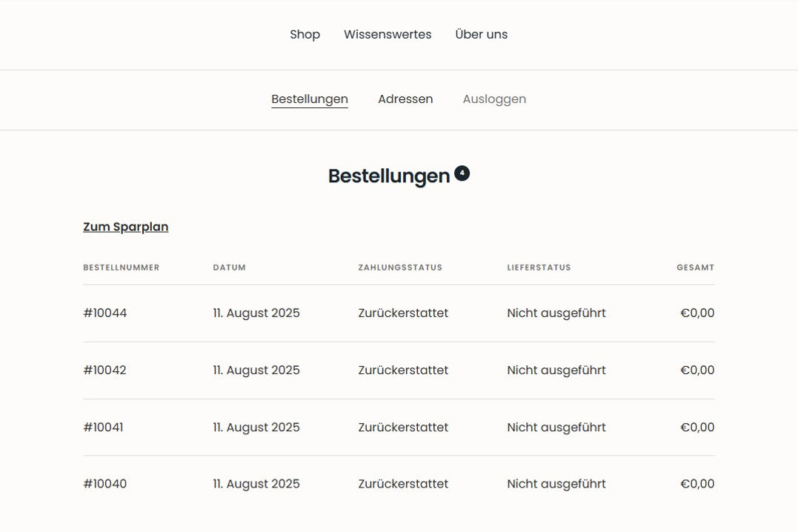This screenshot has width=798, height=532.
Task: Click the Bestellnummer column header
Action: [x=121, y=267]
